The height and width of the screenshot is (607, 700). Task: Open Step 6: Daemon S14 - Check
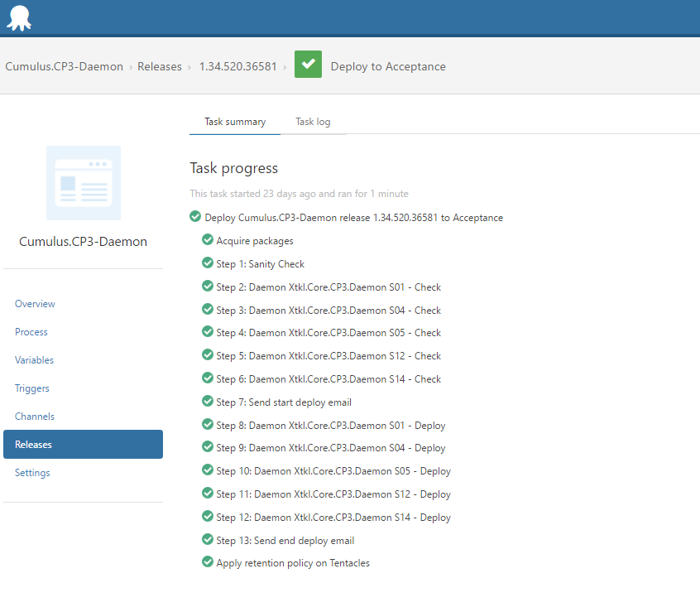click(x=328, y=379)
